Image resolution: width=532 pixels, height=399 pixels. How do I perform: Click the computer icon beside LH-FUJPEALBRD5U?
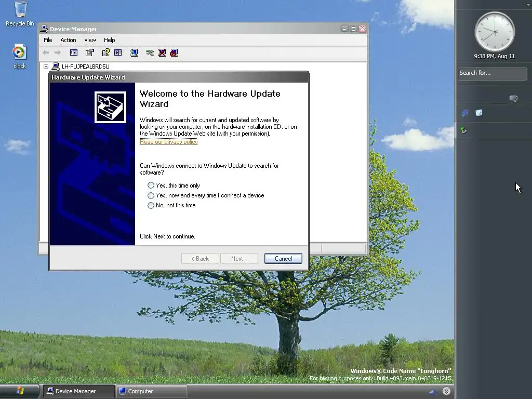(56, 66)
